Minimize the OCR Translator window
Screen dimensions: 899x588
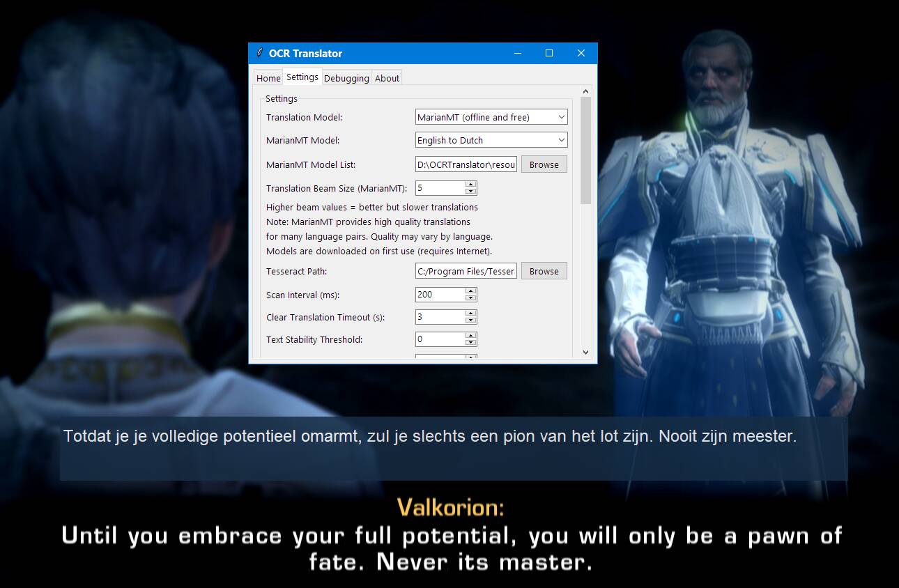point(517,53)
